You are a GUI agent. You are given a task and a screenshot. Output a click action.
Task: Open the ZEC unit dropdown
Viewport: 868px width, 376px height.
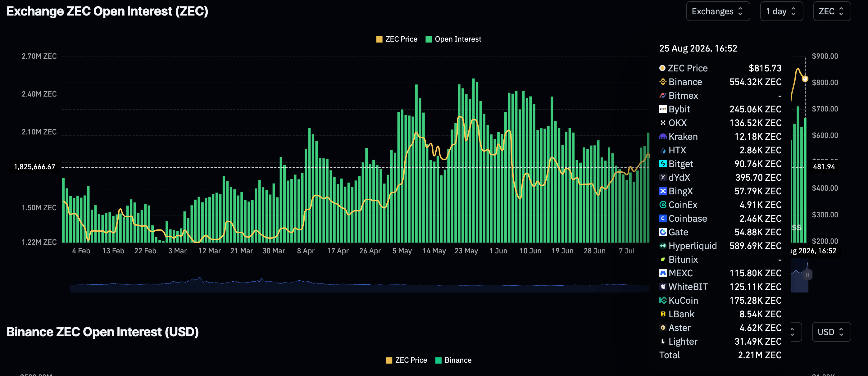point(832,11)
